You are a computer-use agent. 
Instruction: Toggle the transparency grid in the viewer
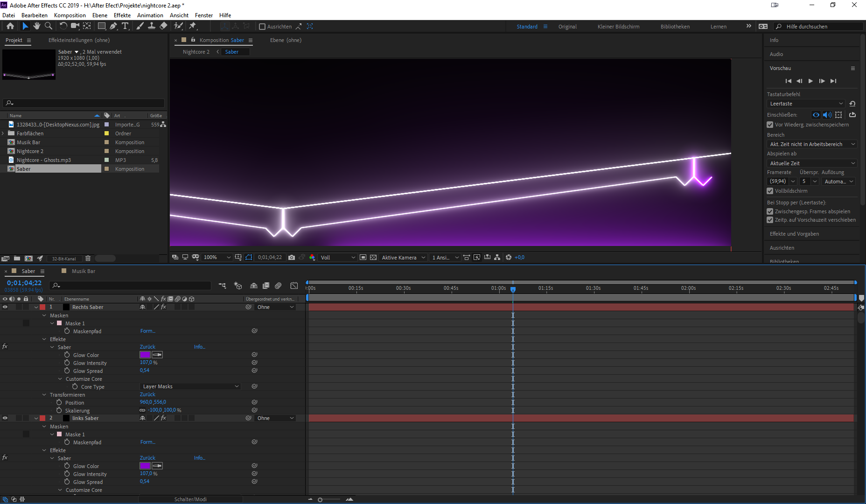coord(373,258)
